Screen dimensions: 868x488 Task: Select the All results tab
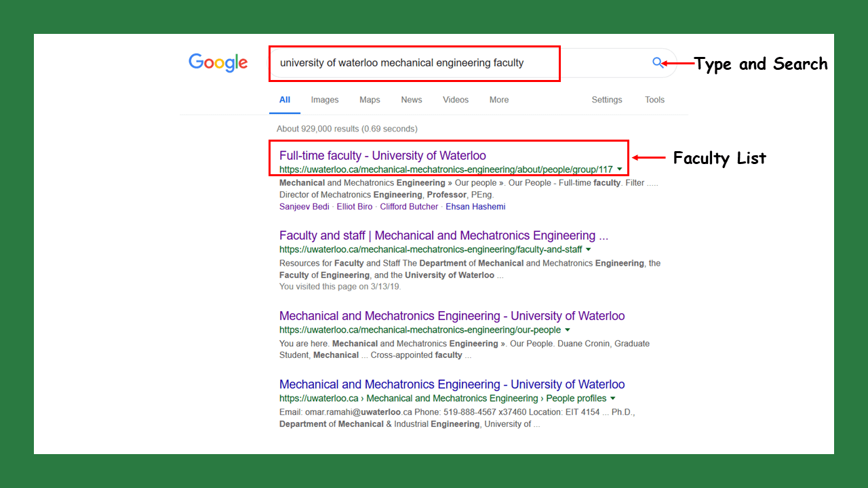pyautogui.click(x=285, y=100)
